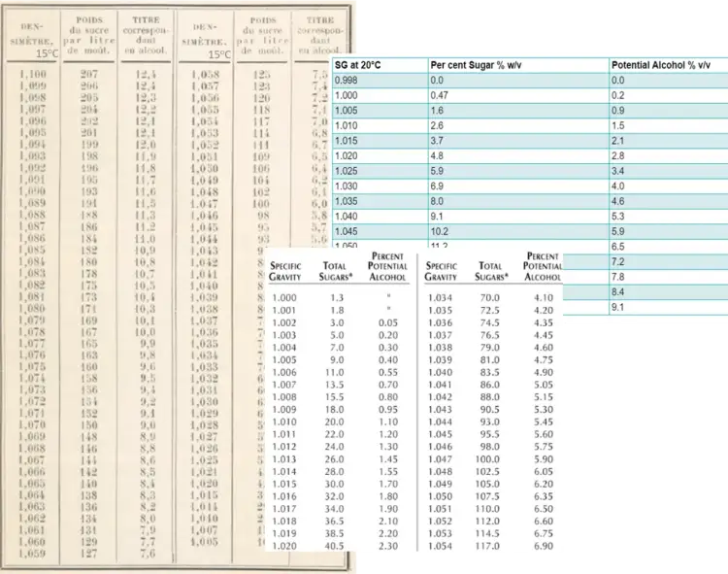Select the 6.90 percent potential alcohol value
The width and height of the screenshot is (728, 574).
543,547
